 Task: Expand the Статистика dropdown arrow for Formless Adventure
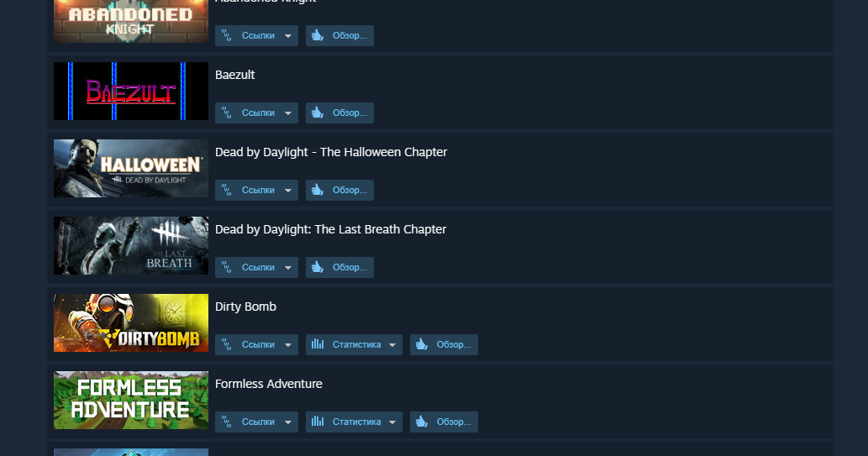(x=392, y=422)
